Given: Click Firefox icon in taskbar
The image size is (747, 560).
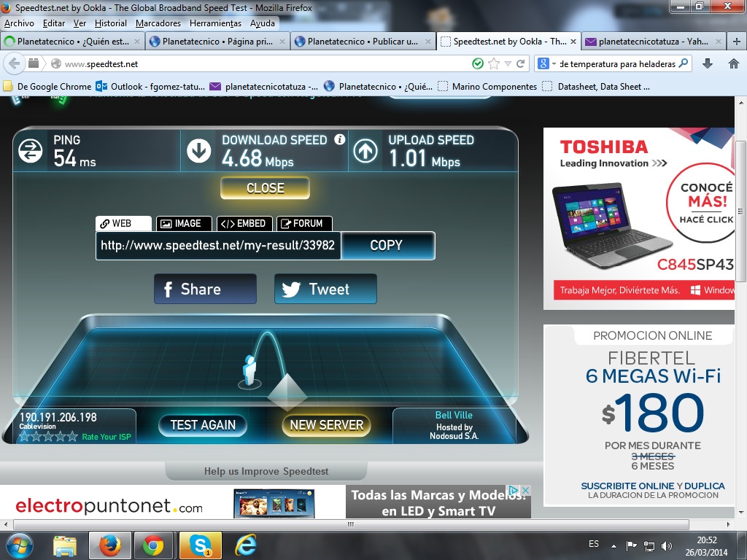Looking at the screenshot, I should click(110, 545).
